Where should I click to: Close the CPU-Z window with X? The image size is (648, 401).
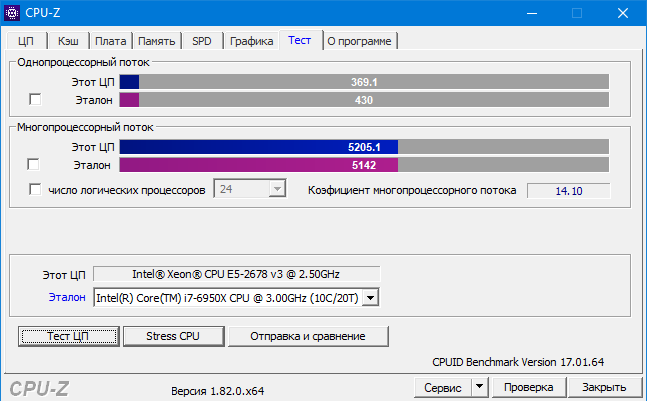click(623, 13)
